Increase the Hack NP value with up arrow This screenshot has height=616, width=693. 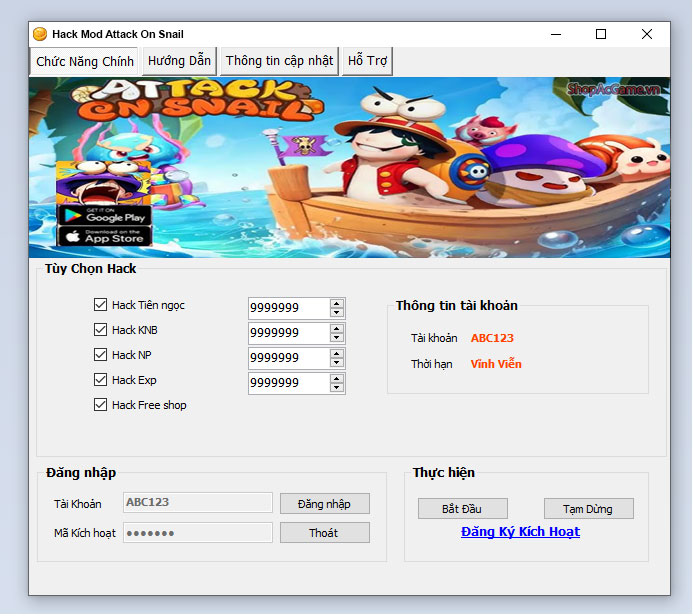tap(337, 354)
